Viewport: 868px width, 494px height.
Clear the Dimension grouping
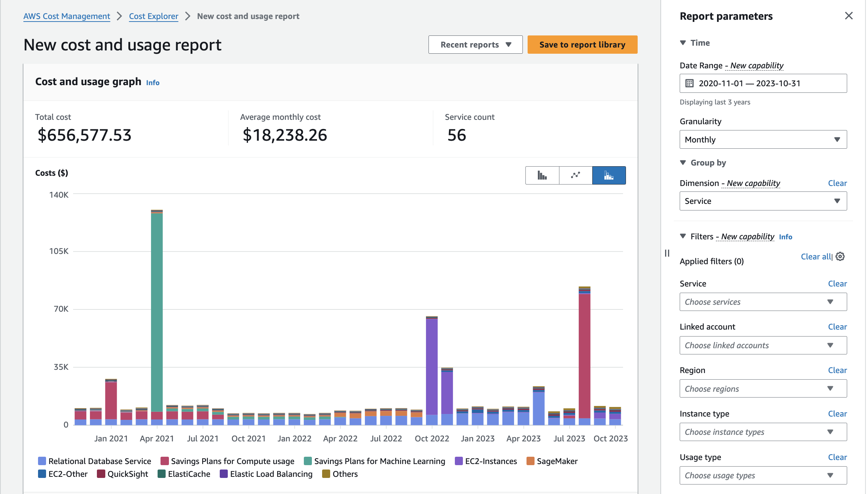[837, 183]
